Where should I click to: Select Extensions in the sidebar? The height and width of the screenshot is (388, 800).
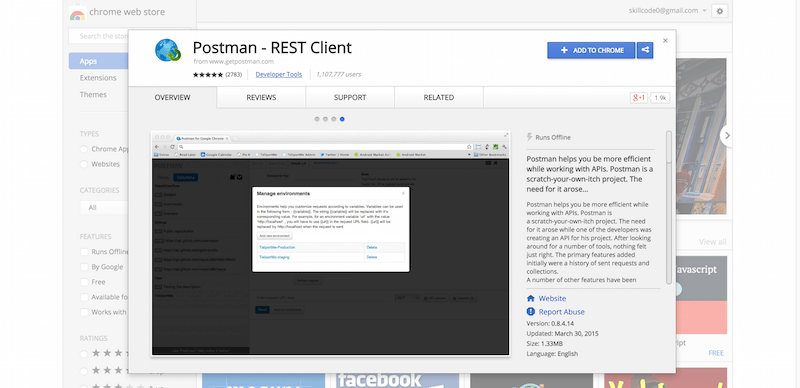click(98, 78)
